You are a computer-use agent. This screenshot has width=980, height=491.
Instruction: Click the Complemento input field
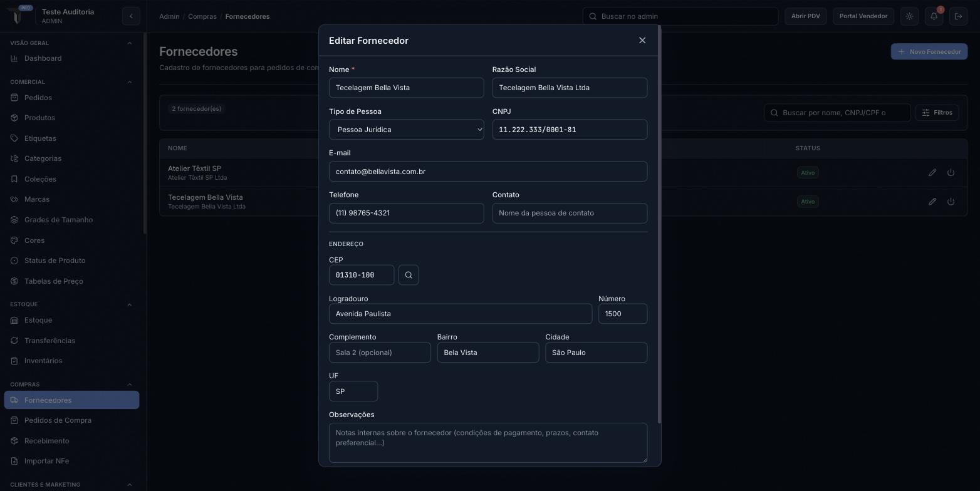(x=380, y=353)
